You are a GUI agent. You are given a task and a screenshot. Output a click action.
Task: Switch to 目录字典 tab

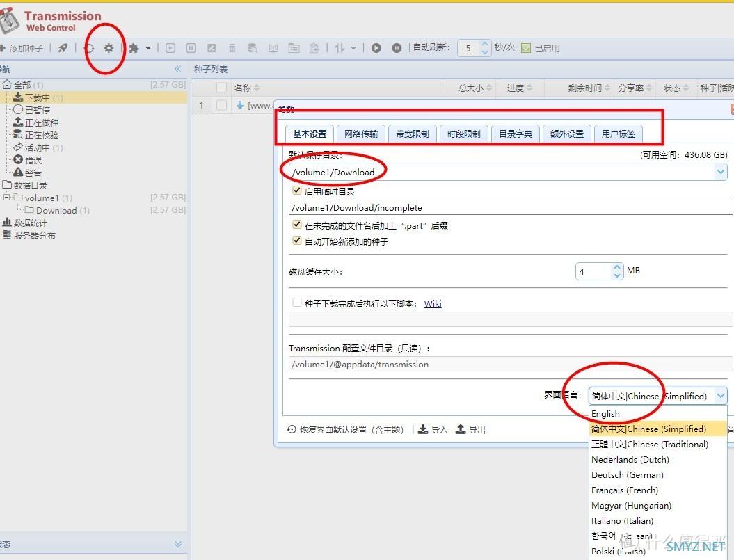516,134
